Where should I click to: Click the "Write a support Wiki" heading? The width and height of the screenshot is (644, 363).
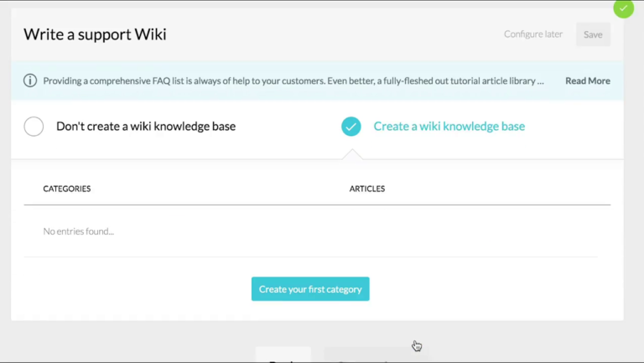95,34
